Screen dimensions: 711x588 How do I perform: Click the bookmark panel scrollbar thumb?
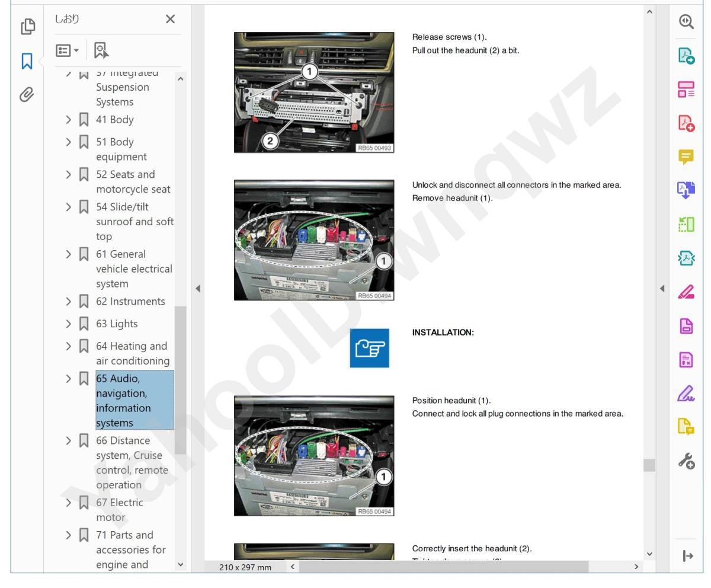tap(181, 380)
